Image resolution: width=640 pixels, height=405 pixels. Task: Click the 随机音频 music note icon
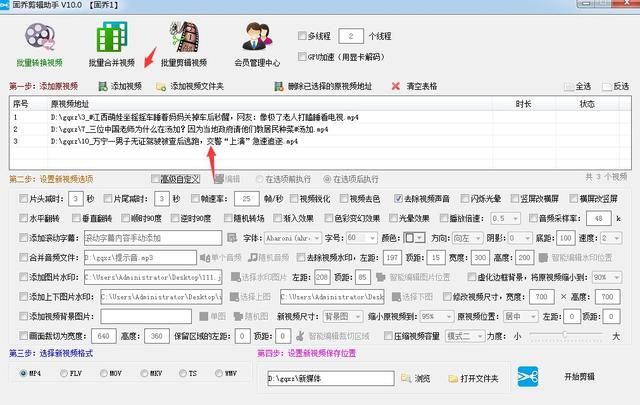pyautogui.click(x=253, y=257)
